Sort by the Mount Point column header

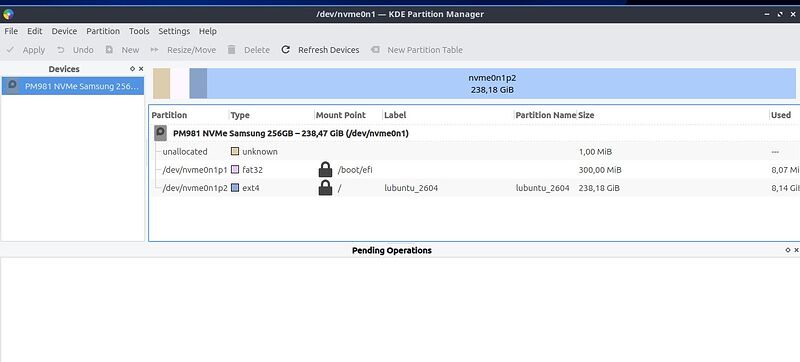(x=341, y=115)
